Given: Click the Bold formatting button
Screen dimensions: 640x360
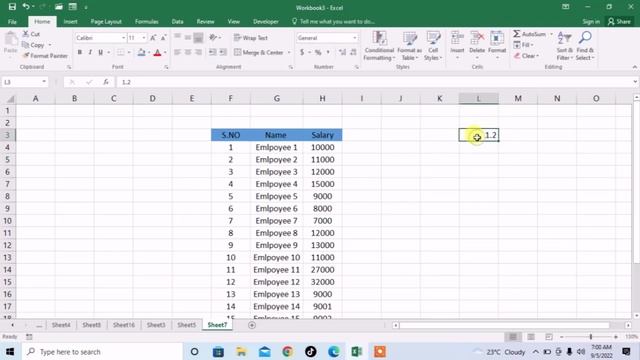Looking at the screenshot, I should pos(80,52).
